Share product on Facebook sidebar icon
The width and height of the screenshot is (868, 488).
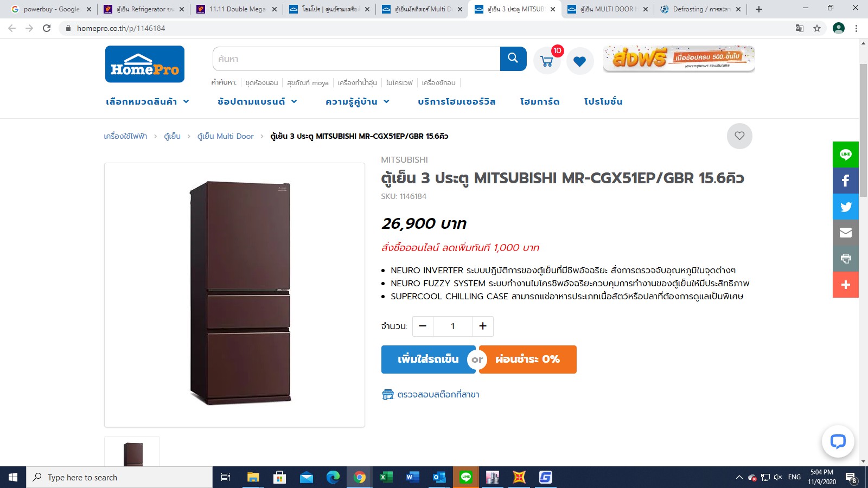pyautogui.click(x=846, y=181)
